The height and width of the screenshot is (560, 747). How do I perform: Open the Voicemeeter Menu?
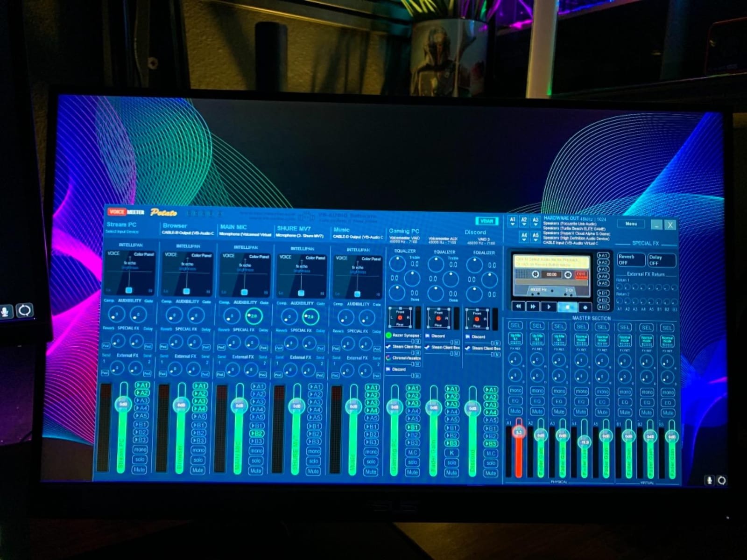point(631,224)
